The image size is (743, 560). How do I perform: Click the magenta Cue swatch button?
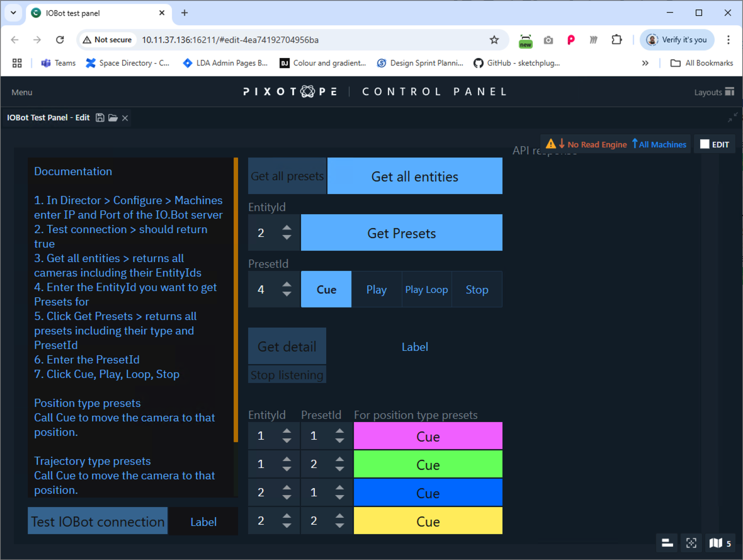(428, 435)
